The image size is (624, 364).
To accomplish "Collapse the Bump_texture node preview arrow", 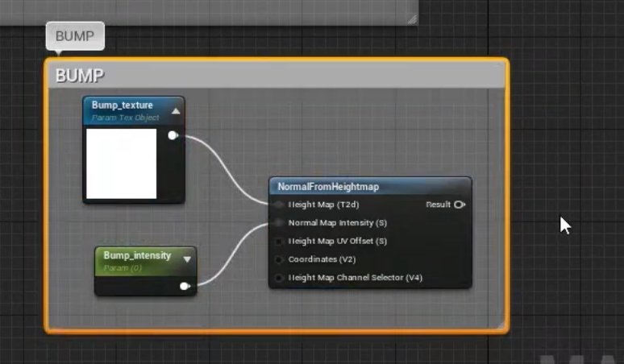I will click(176, 111).
